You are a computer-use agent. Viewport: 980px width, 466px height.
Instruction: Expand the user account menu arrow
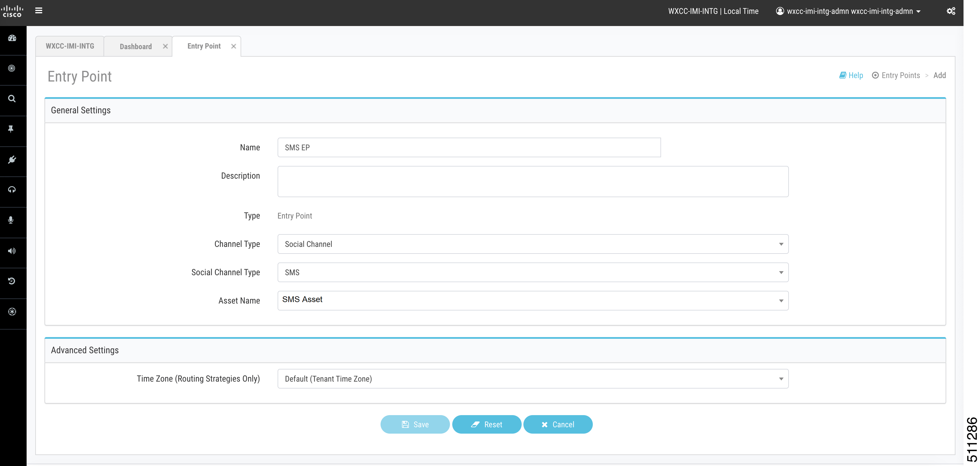click(x=918, y=11)
